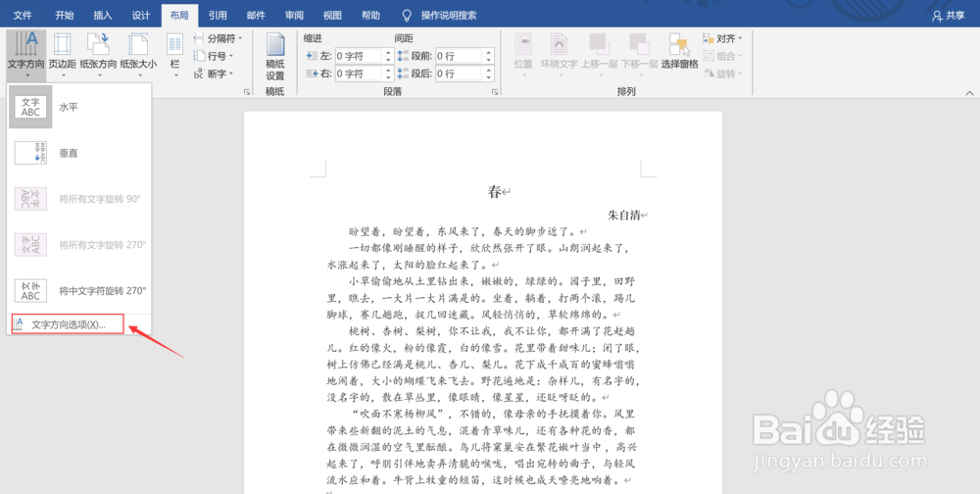Switch to the 设计 design tab
This screenshot has height=494, width=980.
(140, 15)
